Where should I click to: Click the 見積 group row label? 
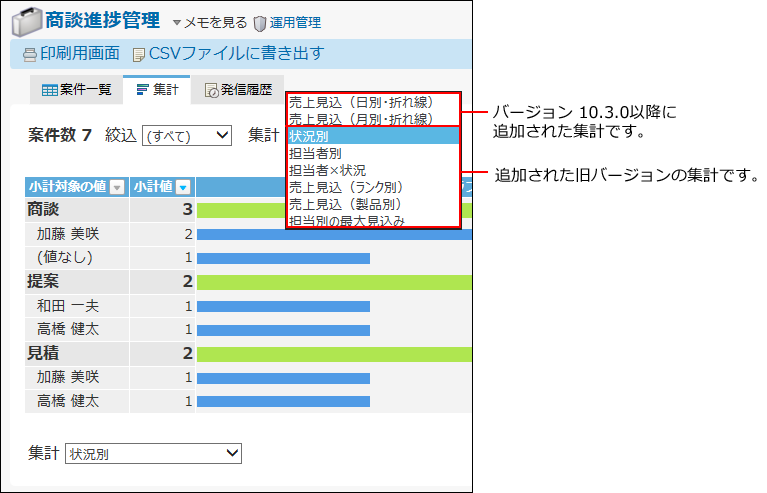point(43,353)
